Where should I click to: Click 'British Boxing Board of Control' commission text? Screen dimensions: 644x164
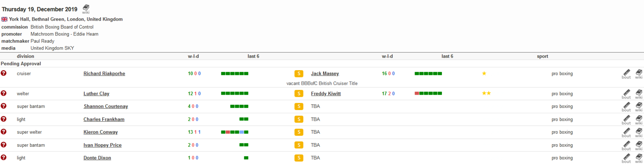[62, 27]
